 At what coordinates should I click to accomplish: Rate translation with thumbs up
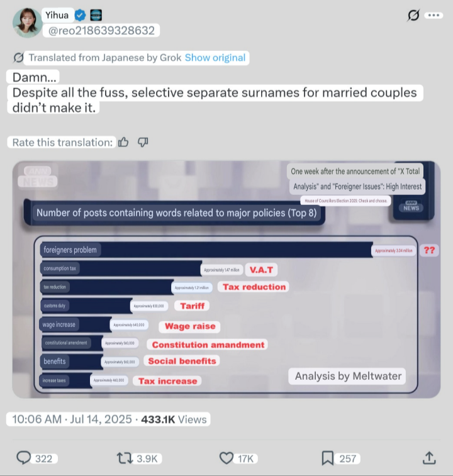(123, 142)
